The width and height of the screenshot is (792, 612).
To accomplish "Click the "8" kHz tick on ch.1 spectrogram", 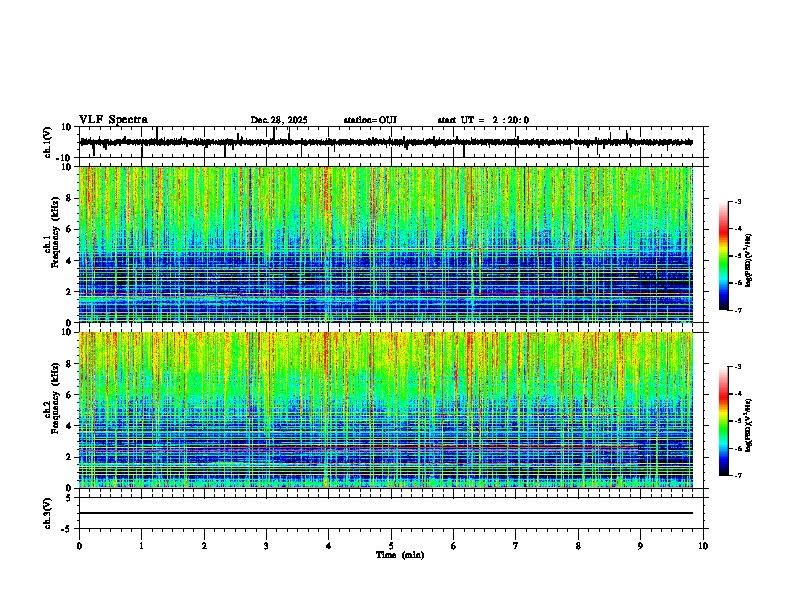I will click(x=70, y=198).
